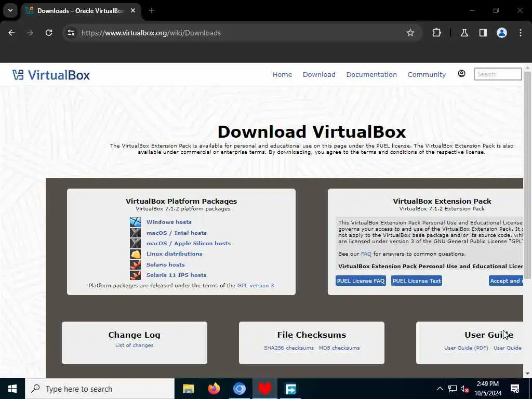Click the macOS / Intel hosts icon
Screen dimensions: 532x399
(x=135, y=233)
